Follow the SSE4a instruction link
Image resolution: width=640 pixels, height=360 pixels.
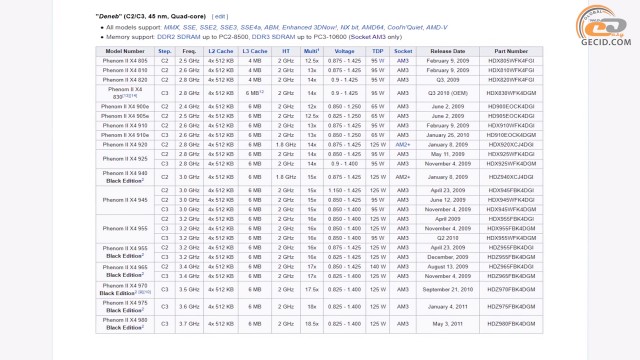coord(250,27)
